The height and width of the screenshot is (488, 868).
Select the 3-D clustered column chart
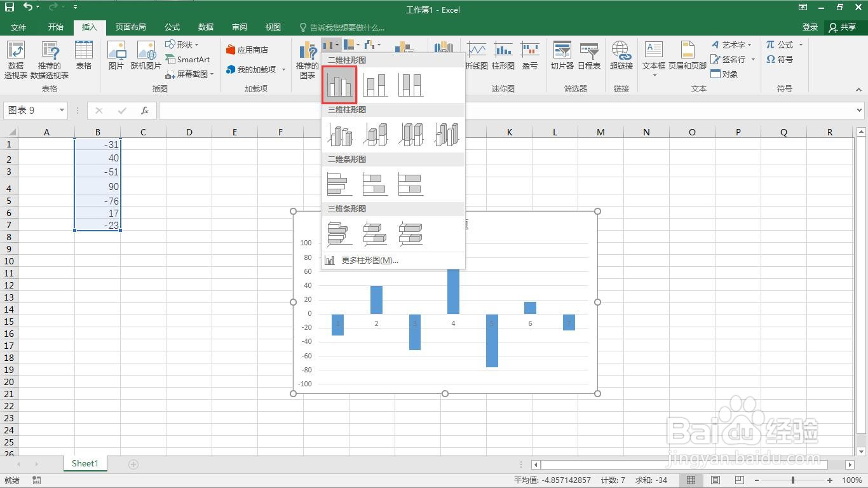[339, 134]
